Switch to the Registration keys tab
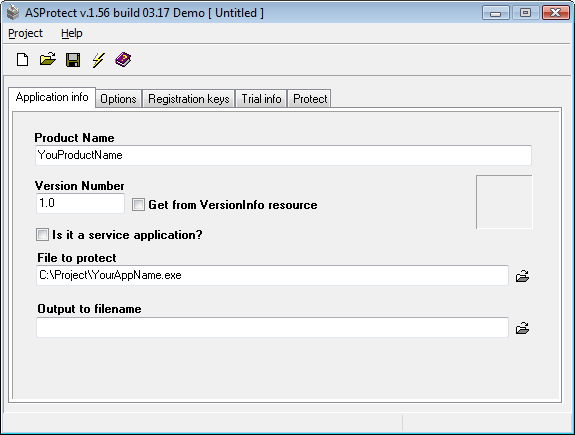 click(189, 99)
